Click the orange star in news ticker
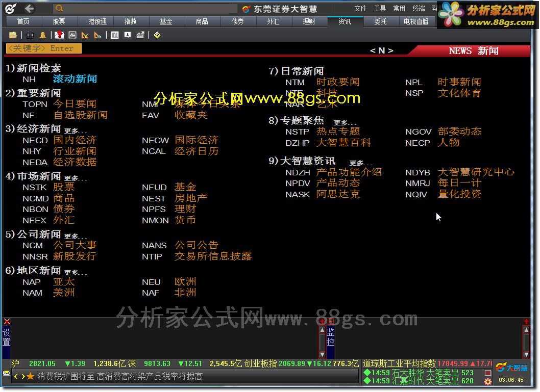 [x=30, y=377]
